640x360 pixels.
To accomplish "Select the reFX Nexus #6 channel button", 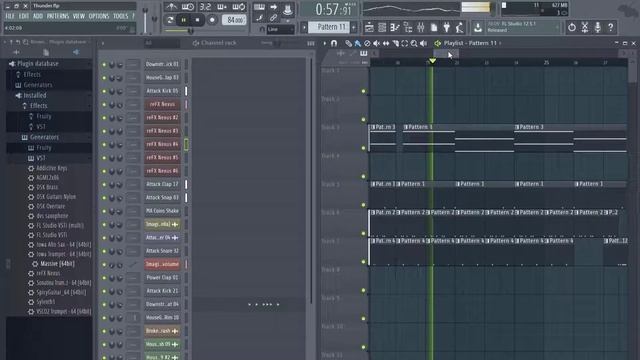I will (x=162, y=171).
